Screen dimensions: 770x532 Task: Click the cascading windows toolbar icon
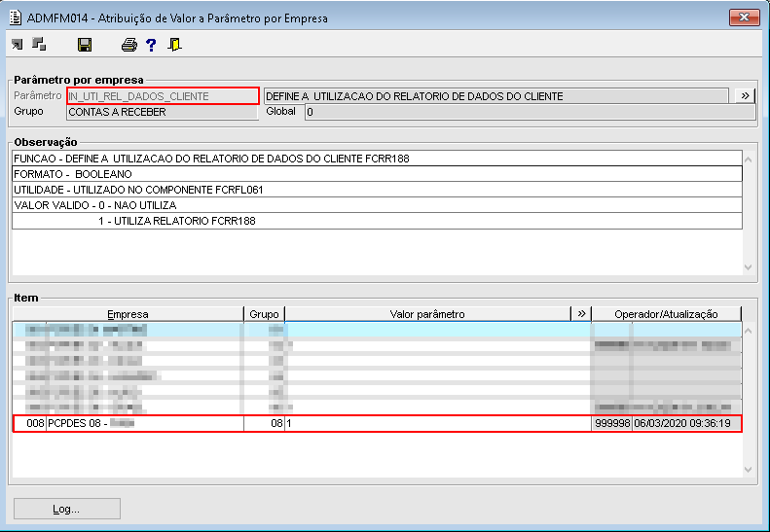click(39, 45)
